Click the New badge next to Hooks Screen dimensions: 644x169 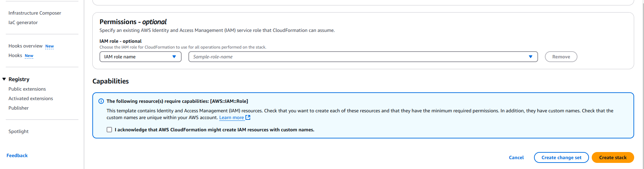pos(29,56)
